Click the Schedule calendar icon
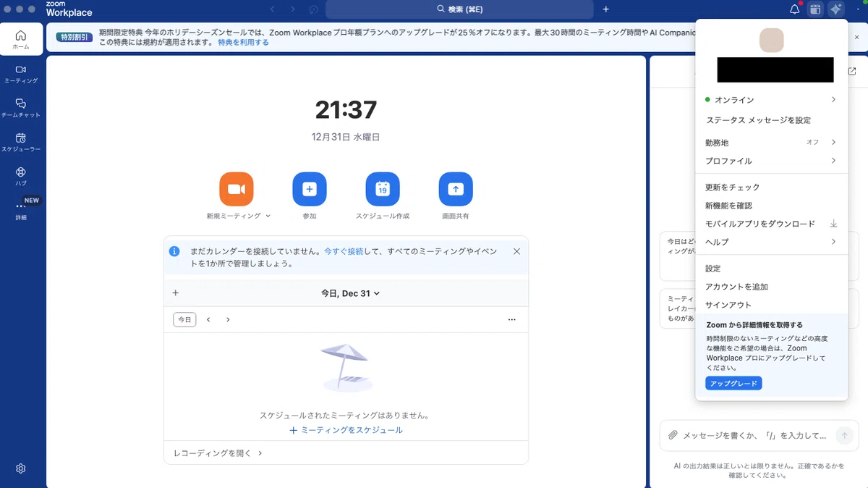 383,189
